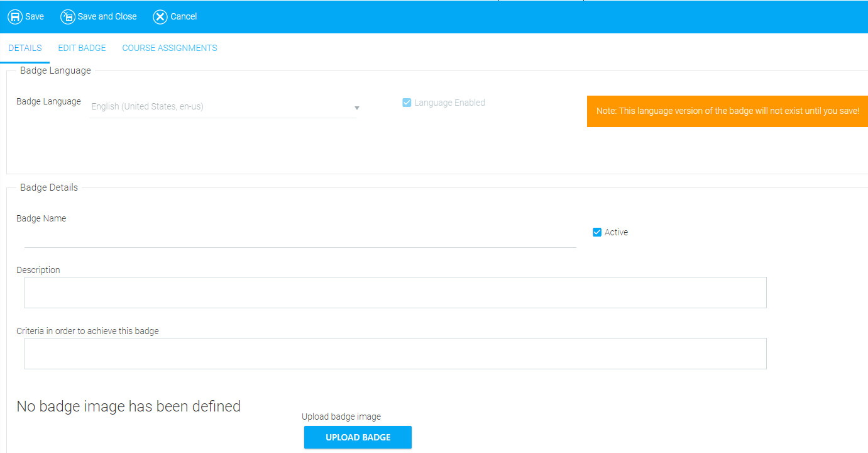Open the Edit Badge tab
868x453 pixels.
tap(82, 48)
